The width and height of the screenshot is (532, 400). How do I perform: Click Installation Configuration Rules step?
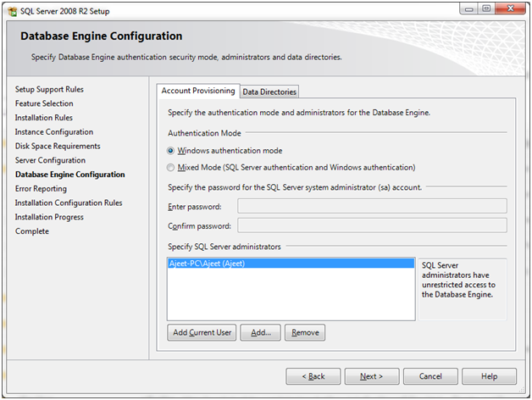point(69,203)
